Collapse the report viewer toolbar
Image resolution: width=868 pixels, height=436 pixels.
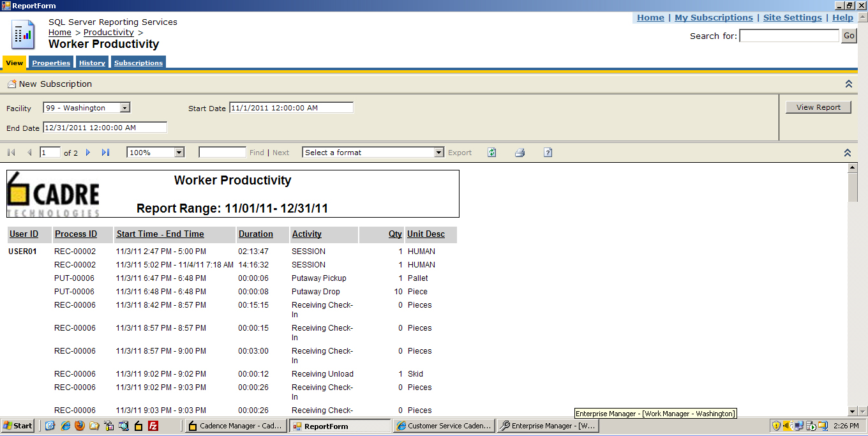click(x=848, y=153)
